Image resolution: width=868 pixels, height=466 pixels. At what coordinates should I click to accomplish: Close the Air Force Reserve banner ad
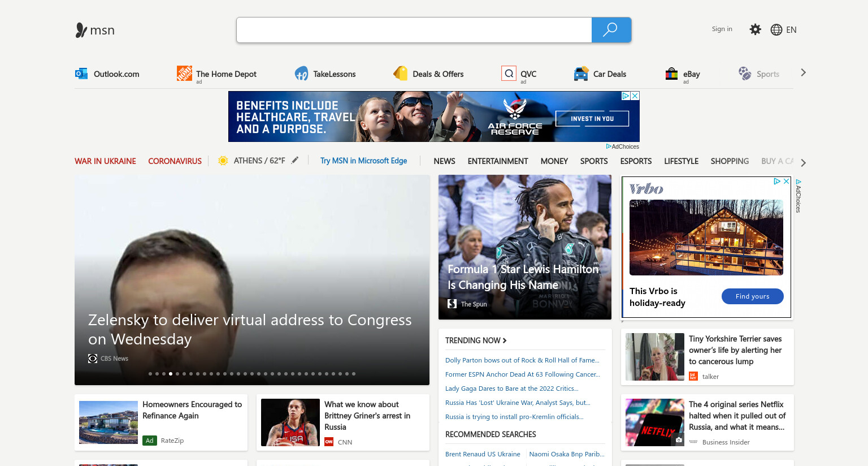[x=635, y=96]
